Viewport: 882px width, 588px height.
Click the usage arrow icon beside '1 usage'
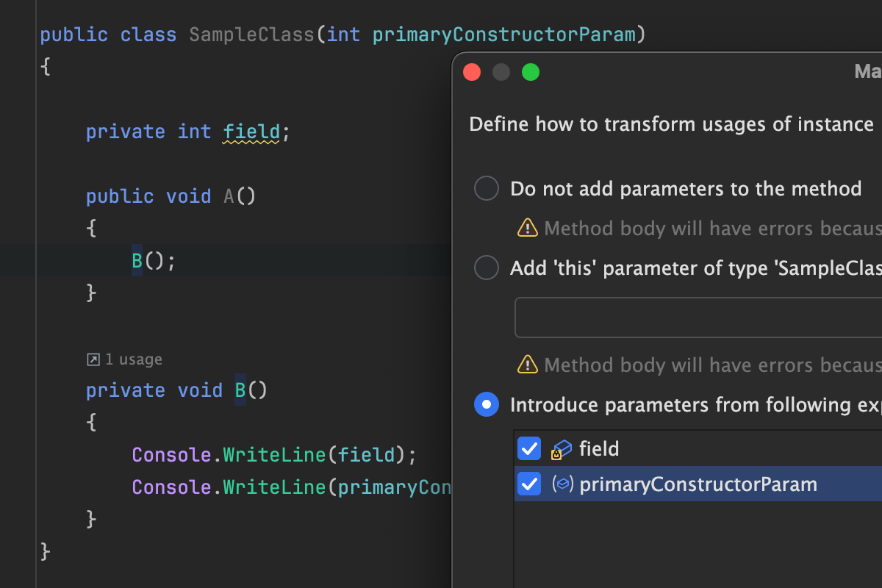[x=93, y=359]
